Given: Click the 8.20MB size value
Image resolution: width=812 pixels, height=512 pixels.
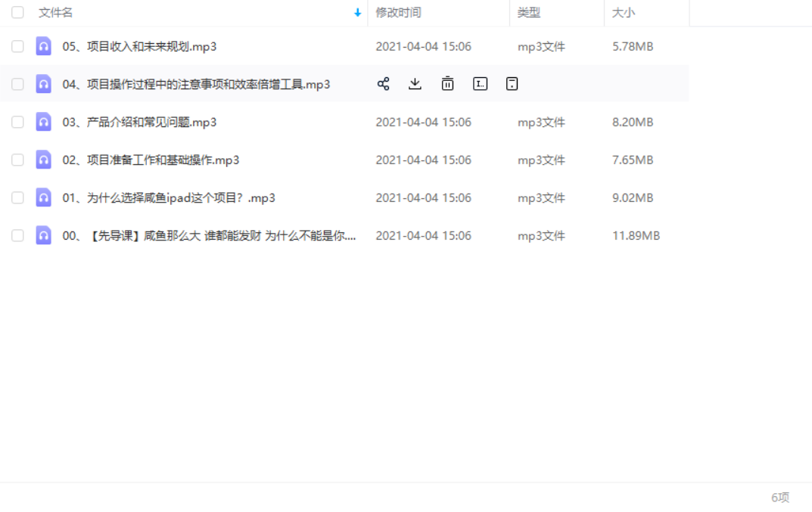Looking at the screenshot, I should click(633, 123).
